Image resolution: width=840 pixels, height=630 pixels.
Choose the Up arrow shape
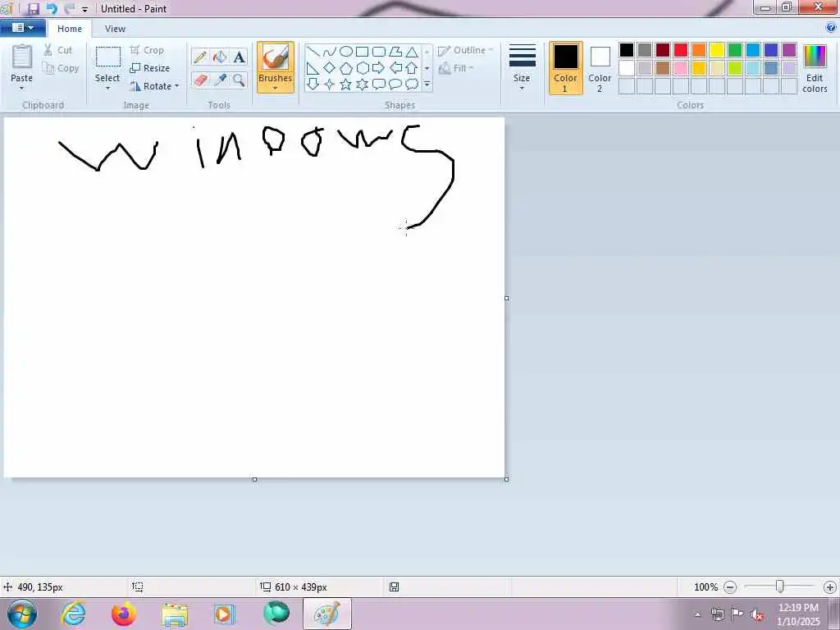(412, 68)
